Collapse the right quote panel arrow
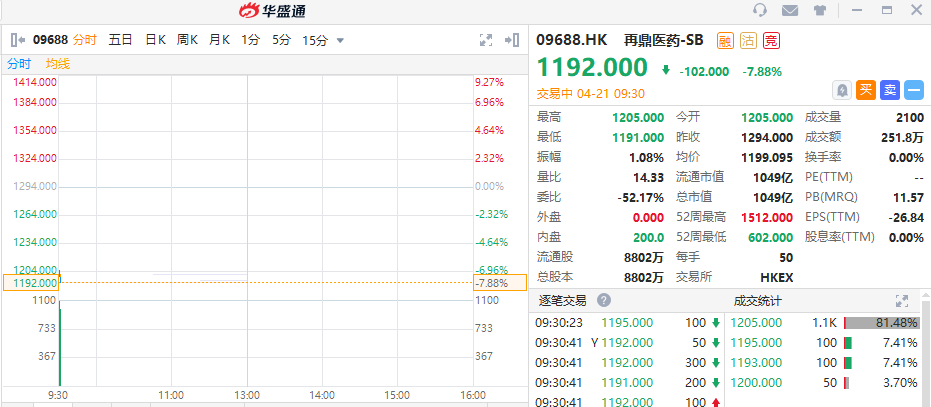This screenshot has width=931, height=407. [513, 40]
